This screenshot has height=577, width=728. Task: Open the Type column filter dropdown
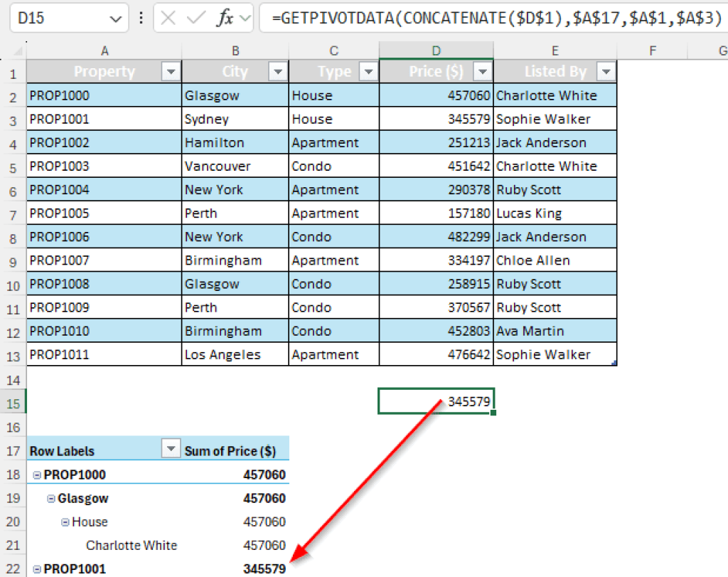[x=368, y=72]
